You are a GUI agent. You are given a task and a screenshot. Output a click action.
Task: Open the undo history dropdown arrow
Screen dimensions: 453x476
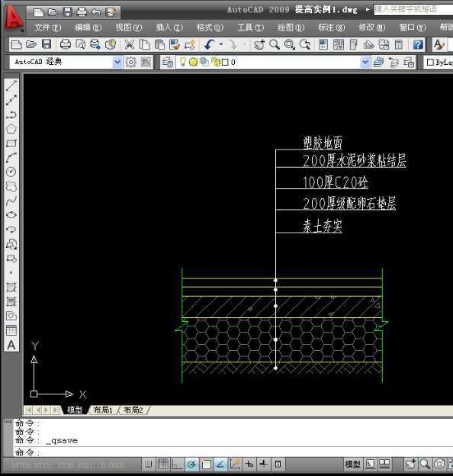click(221, 44)
